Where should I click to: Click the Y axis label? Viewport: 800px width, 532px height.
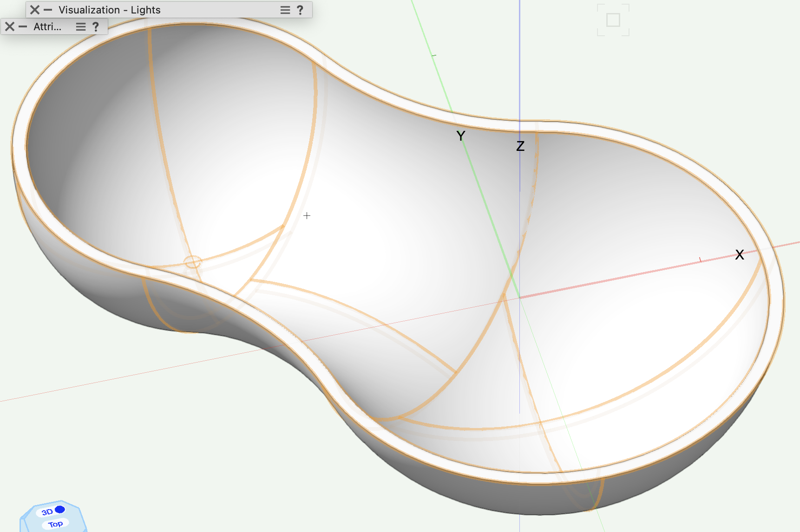click(460, 136)
